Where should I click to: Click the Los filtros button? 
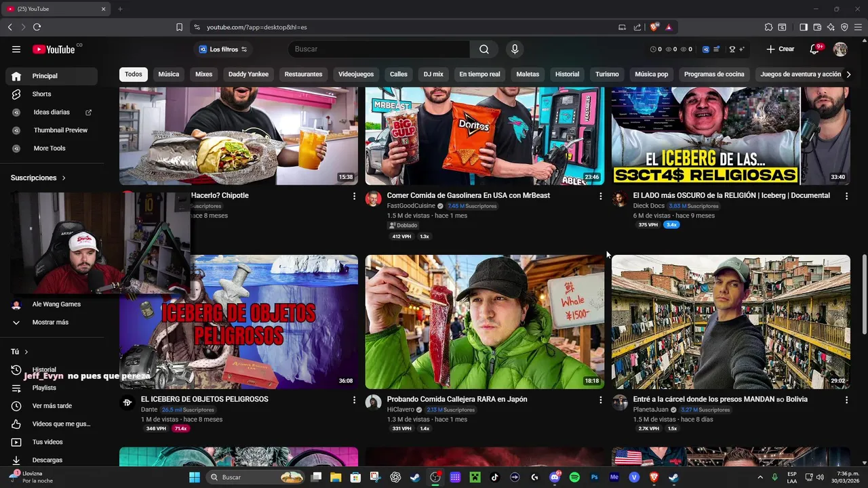point(223,49)
